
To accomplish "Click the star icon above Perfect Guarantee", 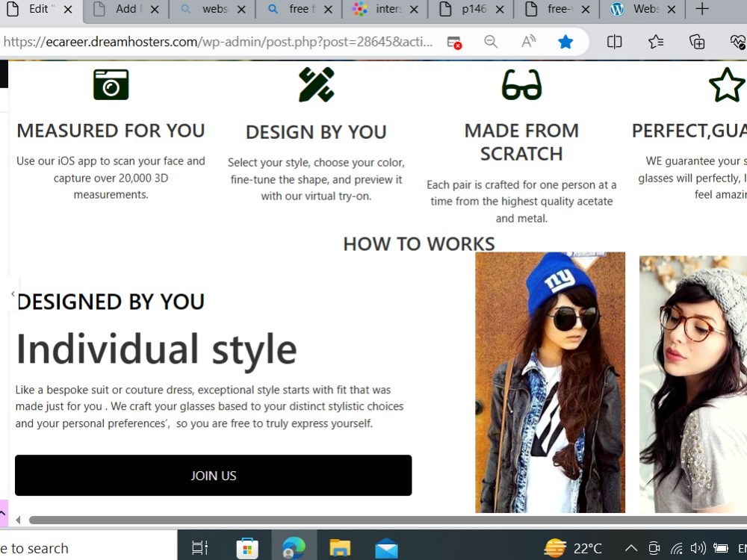I will pyautogui.click(x=727, y=85).
